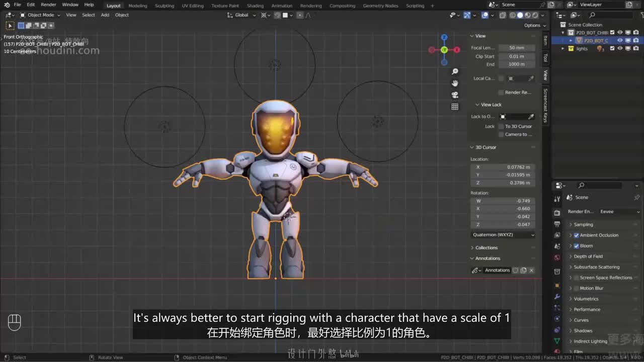The height and width of the screenshot is (362, 644).
Task: Open the Output properties tab icon
Action: coord(557,224)
